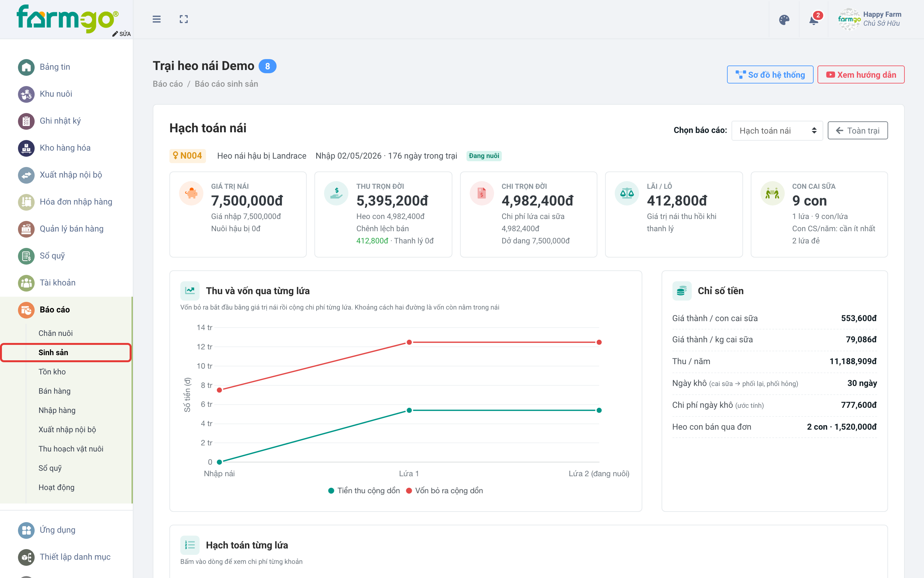Screen dimensions: 924x578
Task: Open Chăn nuôi report submenu
Action: (56, 333)
